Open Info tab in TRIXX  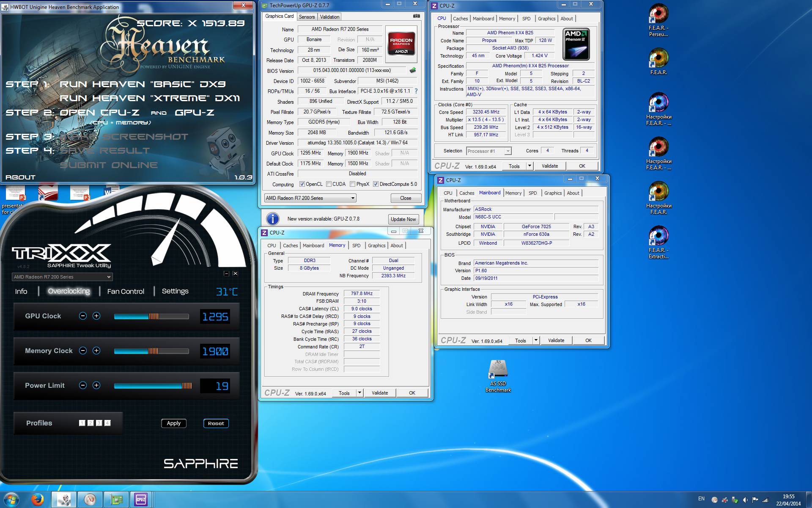(x=21, y=291)
